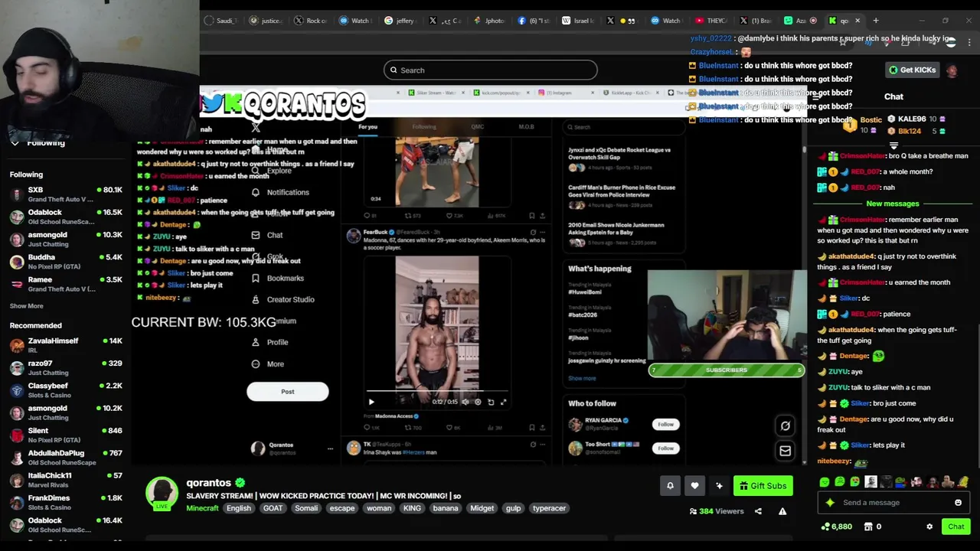Click the notification bell under the stream
The width and height of the screenshot is (980, 551).
(x=670, y=485)
